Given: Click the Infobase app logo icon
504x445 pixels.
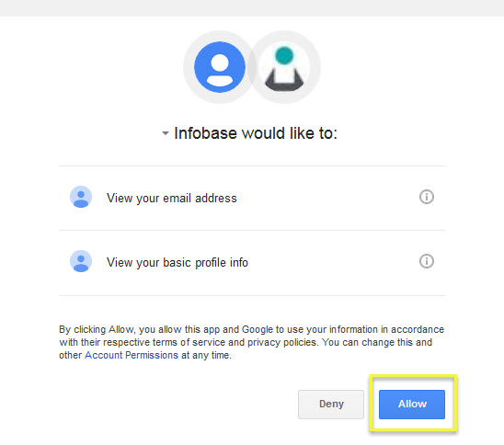Looking at the screenshot, I should click(x=284, y=67).
